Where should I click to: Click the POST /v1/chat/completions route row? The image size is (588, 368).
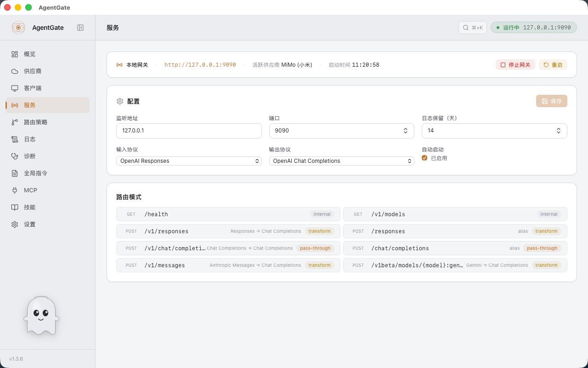(228, 248)
